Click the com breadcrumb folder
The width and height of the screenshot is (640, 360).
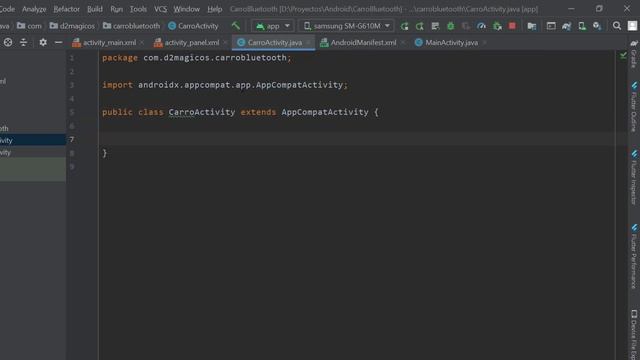pyautogui.click(x=29, y=26)
